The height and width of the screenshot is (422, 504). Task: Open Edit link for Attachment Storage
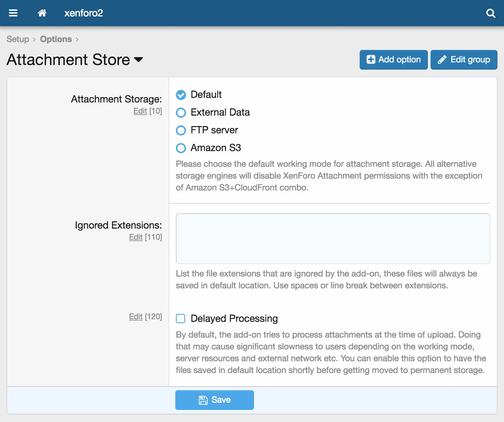tap(140, 111)
